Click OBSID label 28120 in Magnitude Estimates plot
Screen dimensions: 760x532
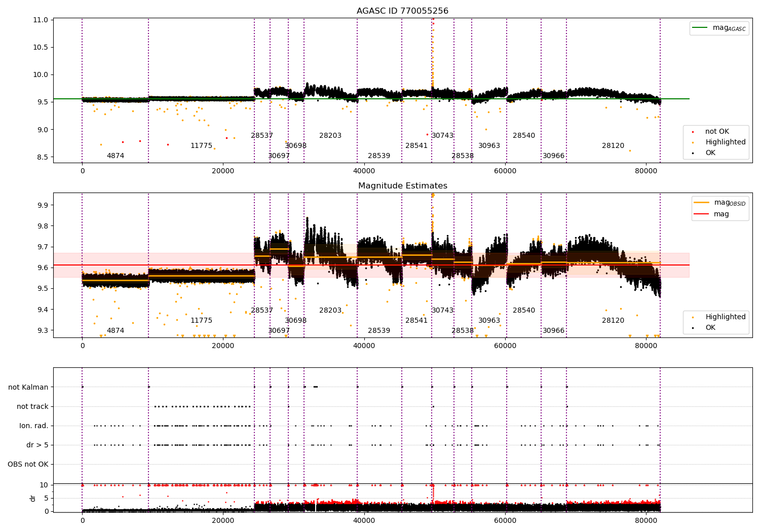coord(613,320)
